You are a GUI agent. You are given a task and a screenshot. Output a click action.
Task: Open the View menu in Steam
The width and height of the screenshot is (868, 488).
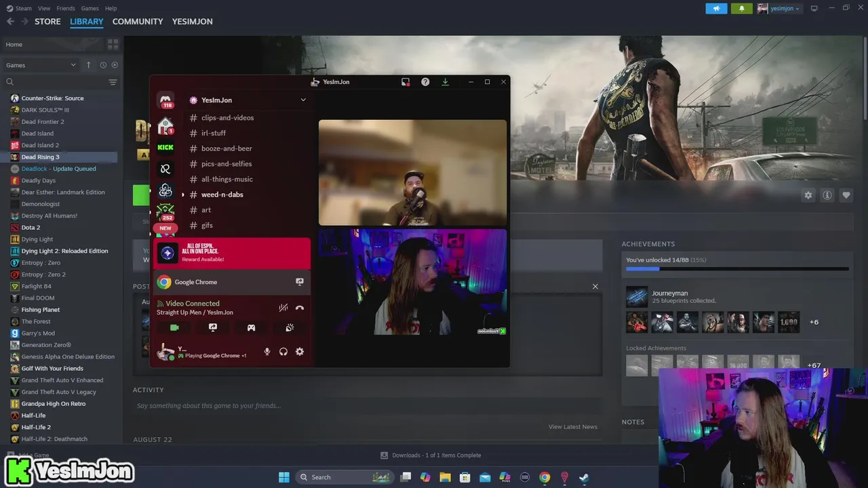(44, 8)
